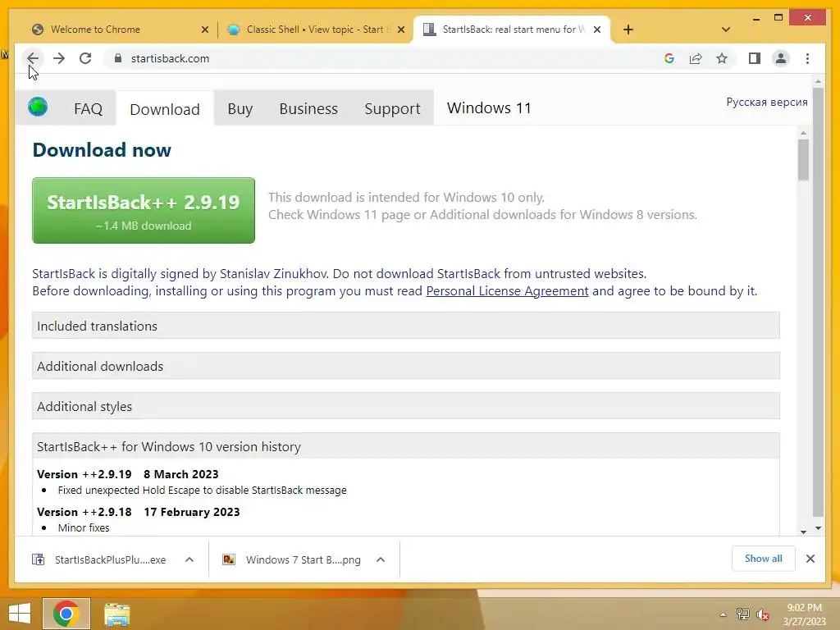Open the Chrome three-dot menu

click(x=807, y=58)
